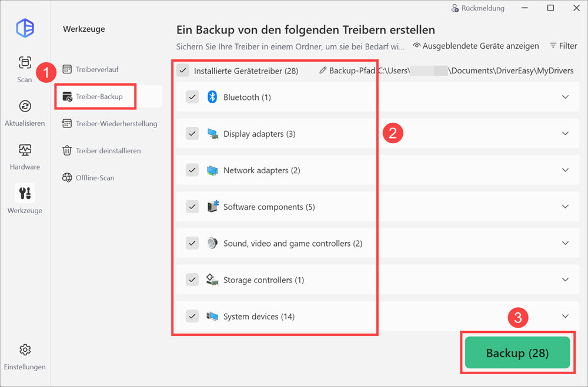Open the Einstellungen gear icon

click(x=25, y=350)
